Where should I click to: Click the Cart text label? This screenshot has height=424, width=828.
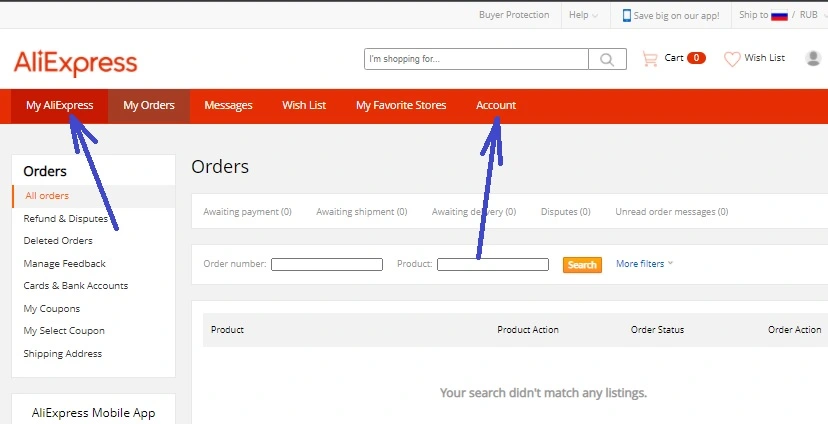pyautogui.click(x=674, y=58)
